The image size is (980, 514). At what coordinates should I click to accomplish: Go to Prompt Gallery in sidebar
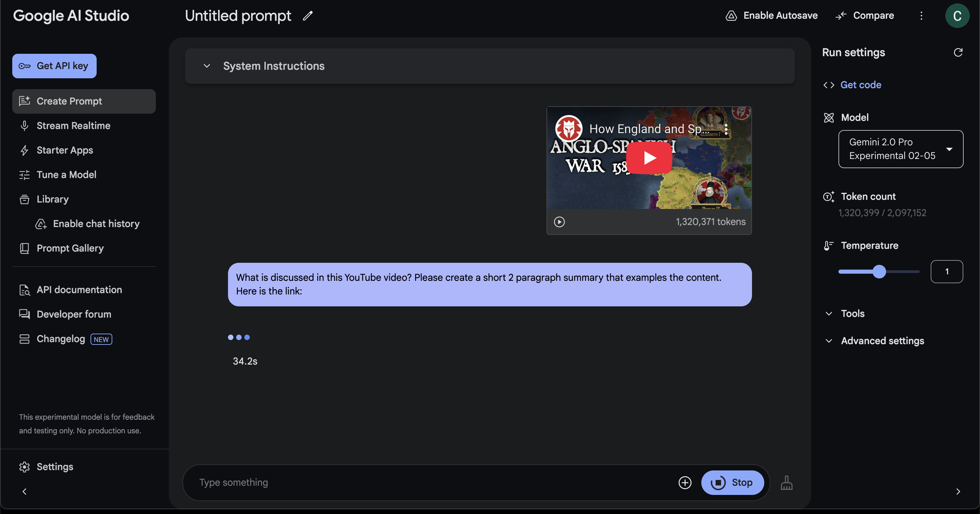(70, 248)
